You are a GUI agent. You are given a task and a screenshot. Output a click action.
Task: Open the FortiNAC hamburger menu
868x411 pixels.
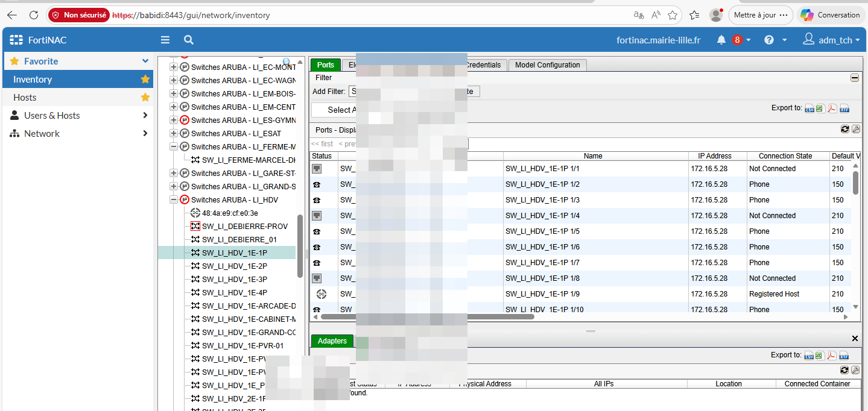coord(165,40)
